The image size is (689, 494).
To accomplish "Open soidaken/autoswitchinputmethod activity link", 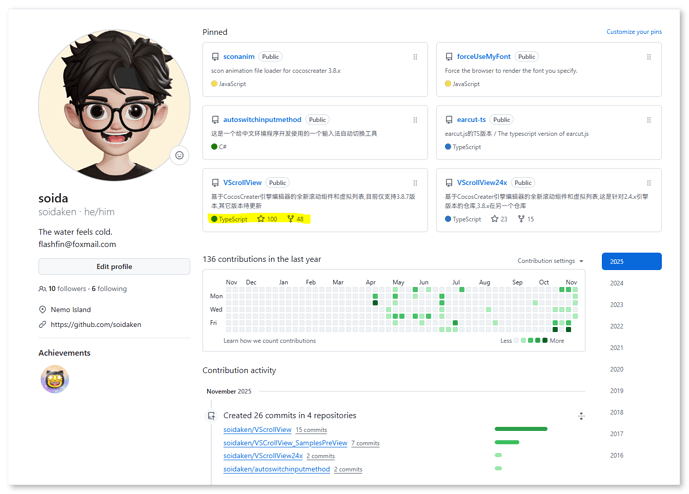I will pos(276,469).
